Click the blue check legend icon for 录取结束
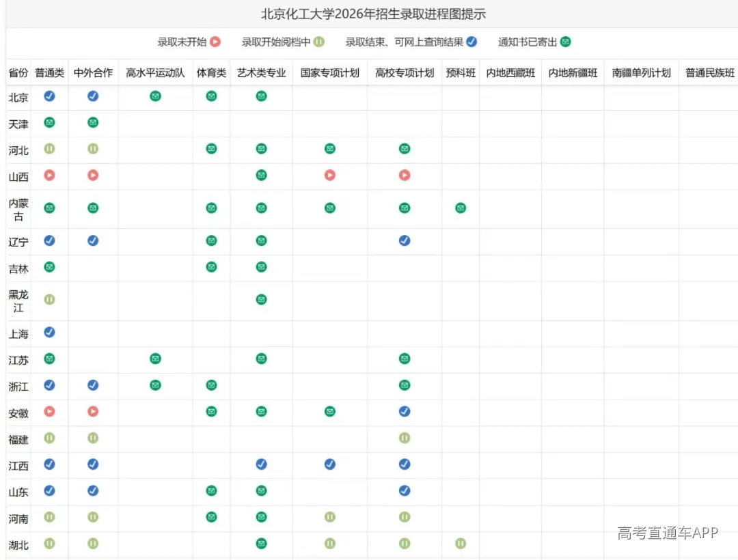 point(471,42)
